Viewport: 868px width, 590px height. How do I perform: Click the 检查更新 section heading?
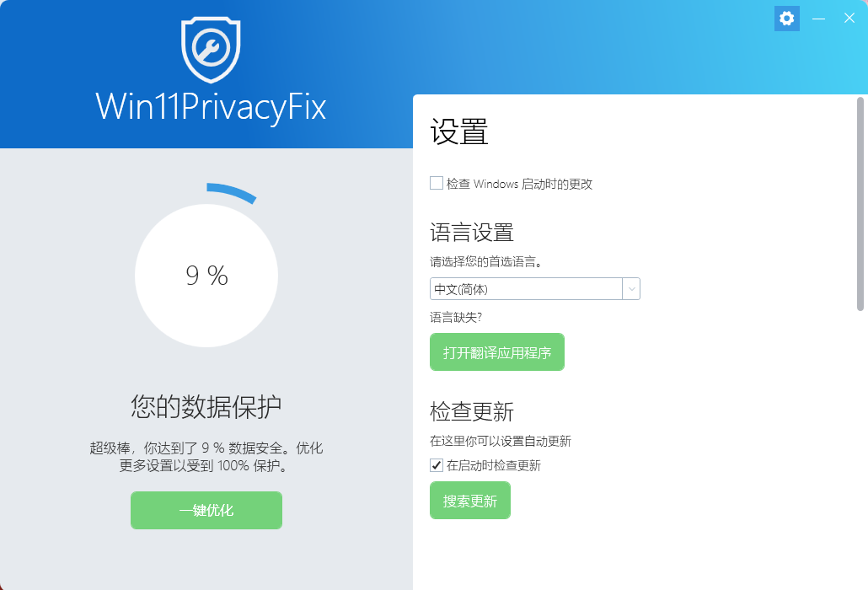(472, 411)
